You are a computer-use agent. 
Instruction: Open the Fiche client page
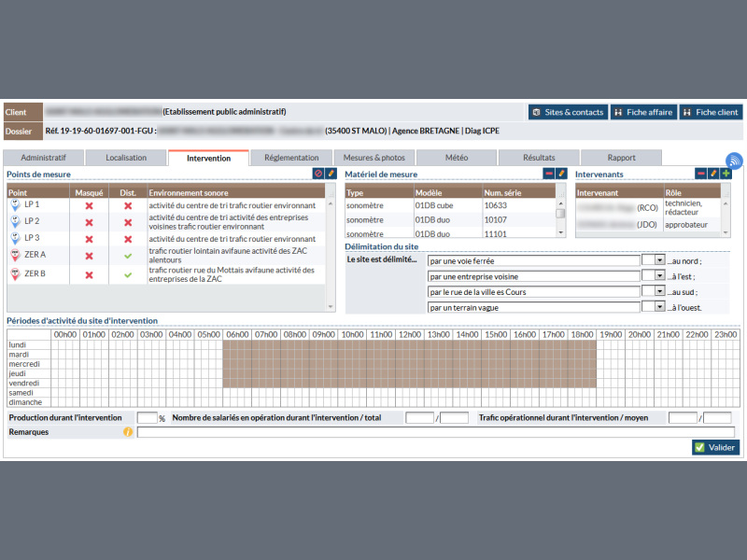[x=711, y=112]
